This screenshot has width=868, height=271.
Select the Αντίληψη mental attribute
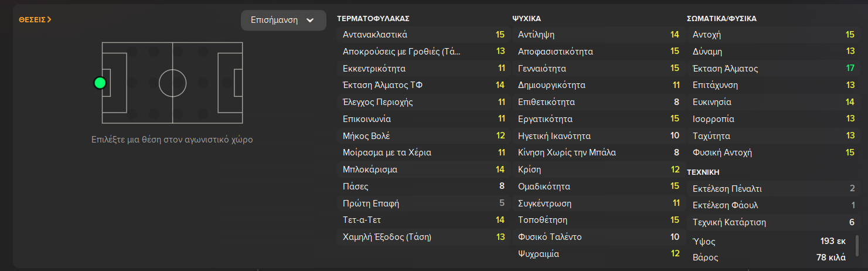(597, 35)
